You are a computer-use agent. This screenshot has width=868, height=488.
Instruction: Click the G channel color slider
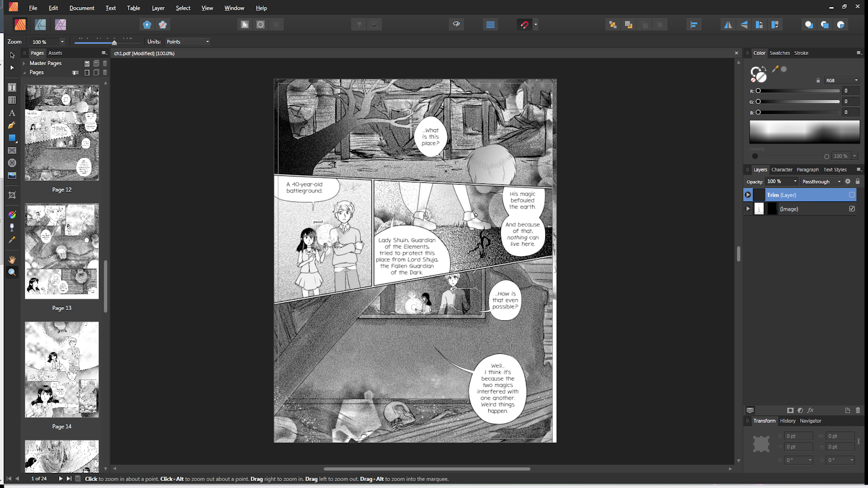[x=799, y=102]
